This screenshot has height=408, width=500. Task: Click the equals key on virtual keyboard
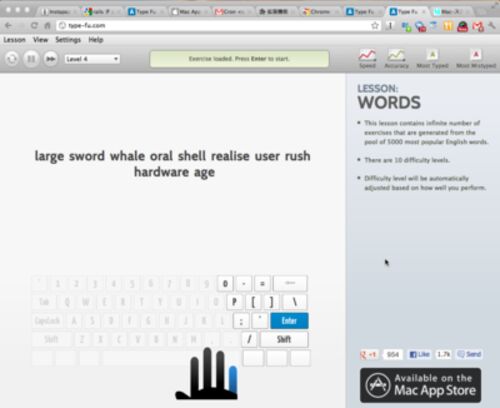(x=262, y=284)
